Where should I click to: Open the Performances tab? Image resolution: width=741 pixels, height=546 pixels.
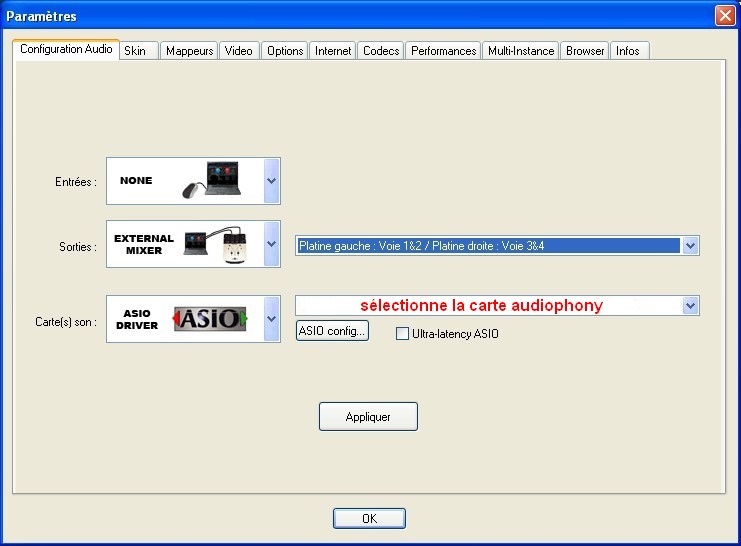point(443,51)
